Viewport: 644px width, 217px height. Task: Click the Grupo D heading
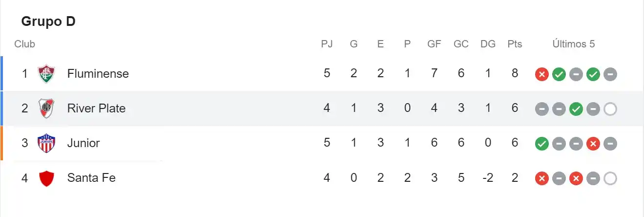[48, 22]
